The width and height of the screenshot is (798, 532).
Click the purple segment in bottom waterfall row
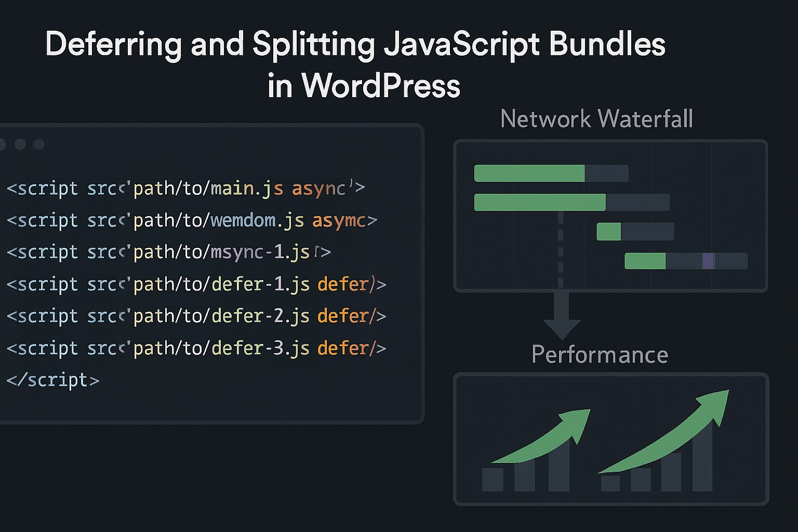coord(708,261)
